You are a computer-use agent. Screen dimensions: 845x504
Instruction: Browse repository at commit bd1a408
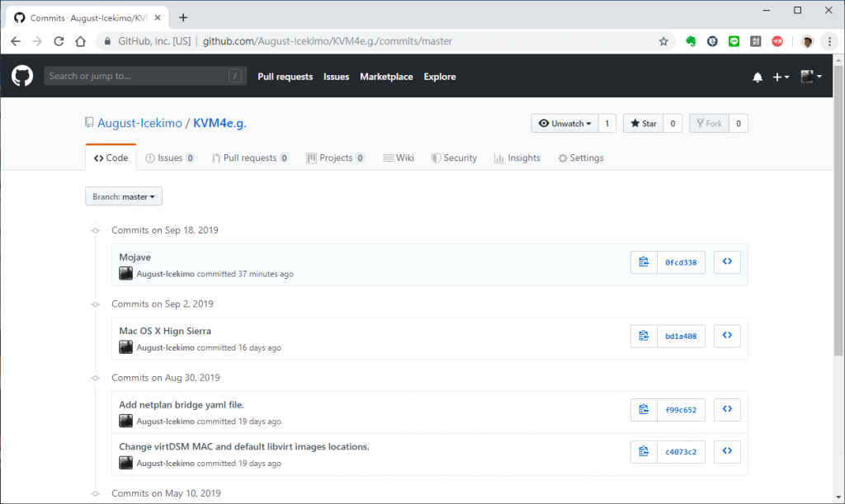727,336
